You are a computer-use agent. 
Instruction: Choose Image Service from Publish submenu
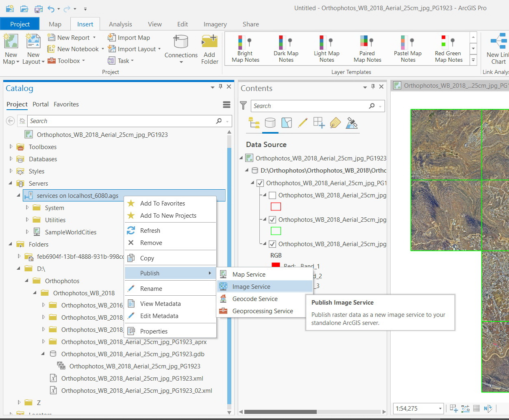251,287
